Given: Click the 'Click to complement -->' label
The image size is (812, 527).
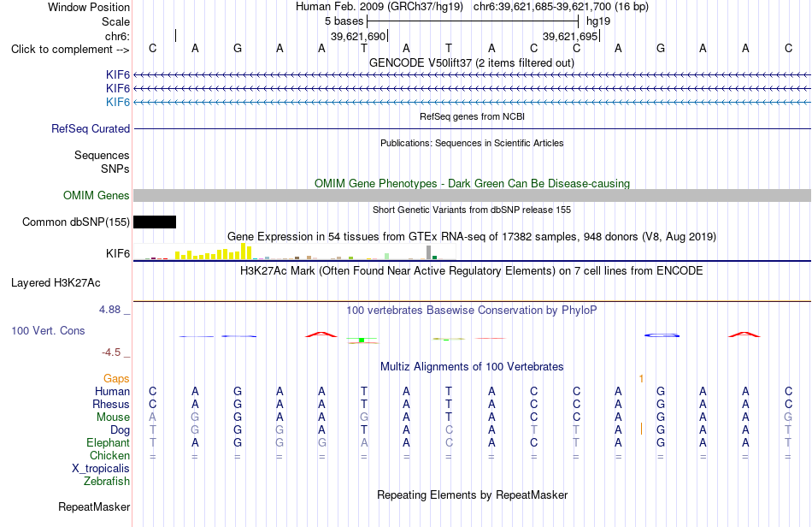Looking at the screenshot, I should [70, 50].
